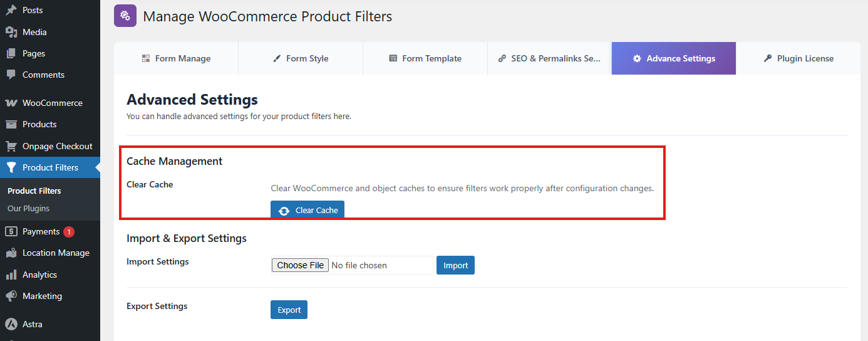Click the 'Advanced Settings' heading
The image size is (868, 341).
pyautogui.click(x=192, y=99)
